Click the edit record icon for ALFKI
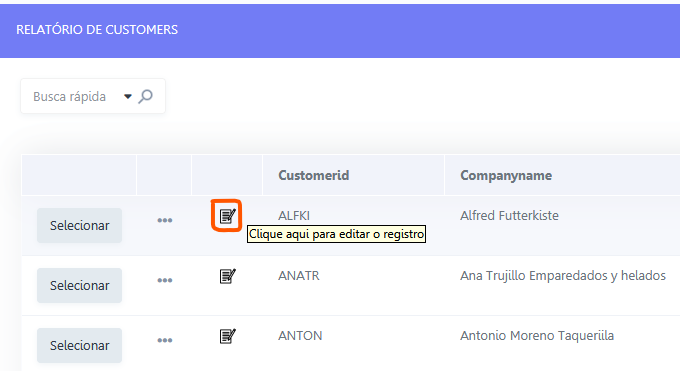This screenshot has width=680, height=371. tap(227, 216)
